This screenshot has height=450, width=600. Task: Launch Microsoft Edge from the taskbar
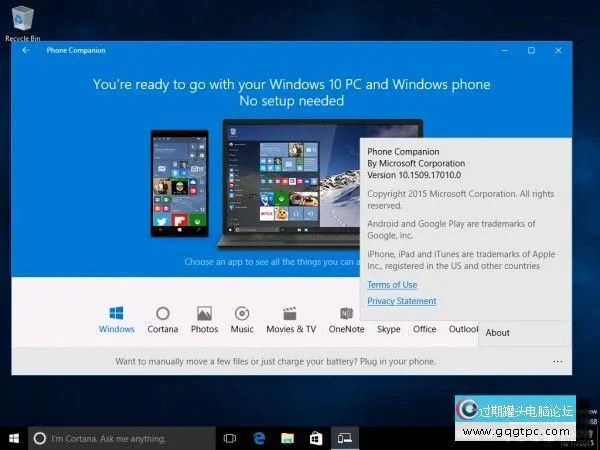coord(258,438)
